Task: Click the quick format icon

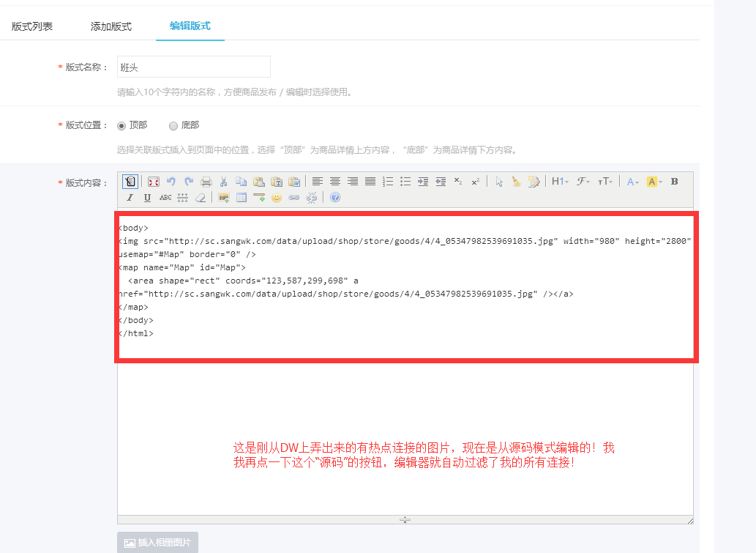Action: coord(534,182)
